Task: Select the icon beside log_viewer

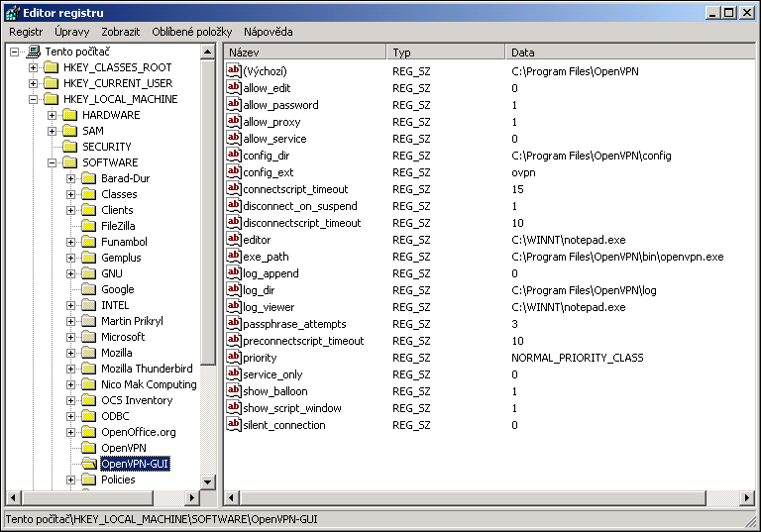Action: click(234, 306)
